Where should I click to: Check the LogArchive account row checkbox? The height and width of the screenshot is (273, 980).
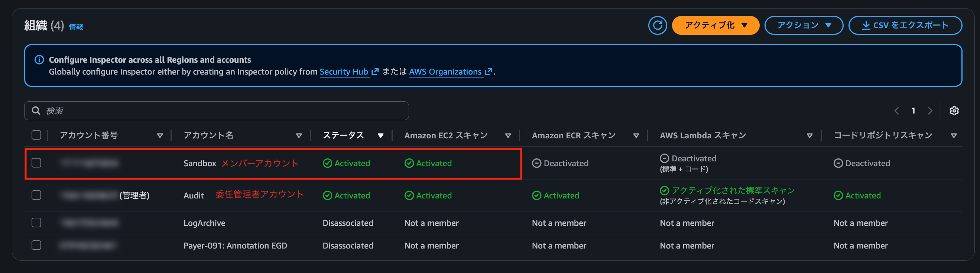[36, 223]
